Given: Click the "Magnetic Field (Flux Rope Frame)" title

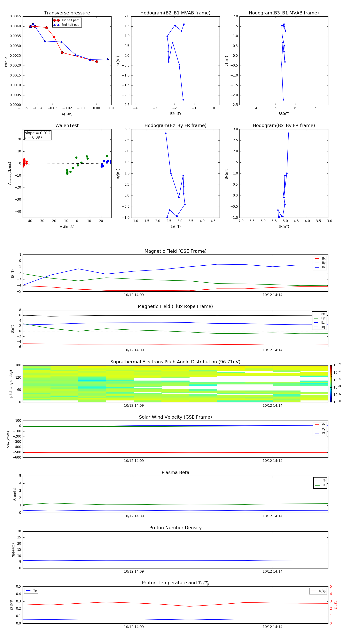Looking at the screenshot, I should coord(175,307).
